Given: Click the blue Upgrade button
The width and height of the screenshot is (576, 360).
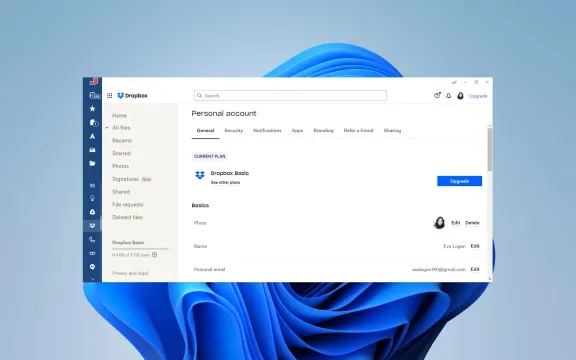Looking at the screenshot, I should [x=459, y=181].
